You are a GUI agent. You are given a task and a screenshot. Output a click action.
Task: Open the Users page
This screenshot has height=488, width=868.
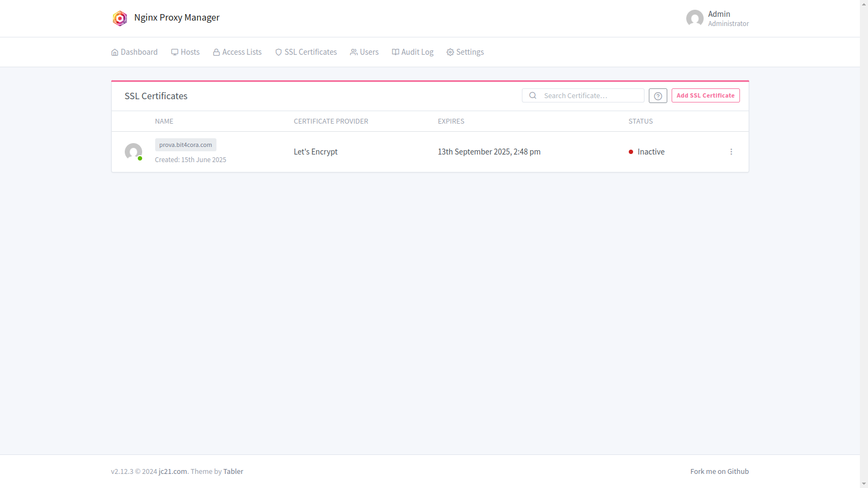tap(365, 52)
